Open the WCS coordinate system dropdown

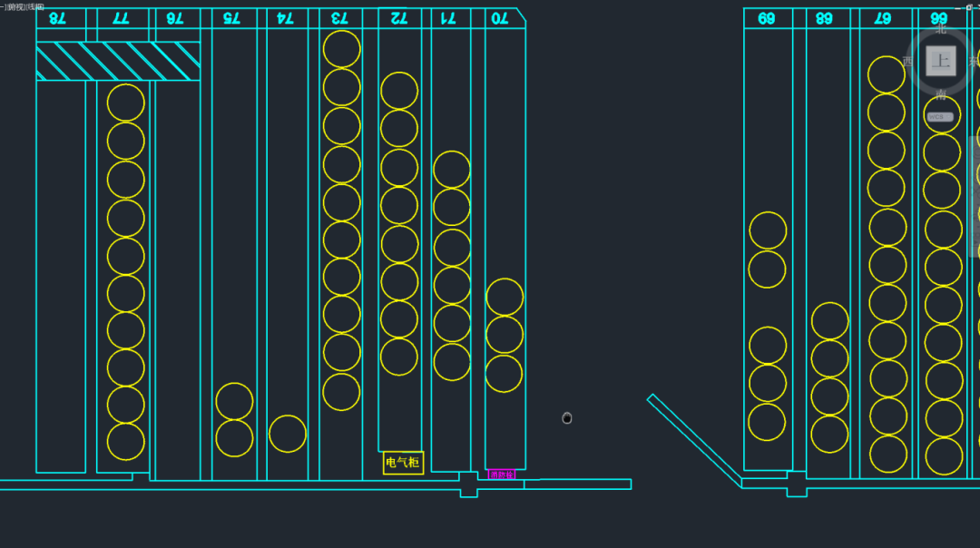tap(940, 117)
